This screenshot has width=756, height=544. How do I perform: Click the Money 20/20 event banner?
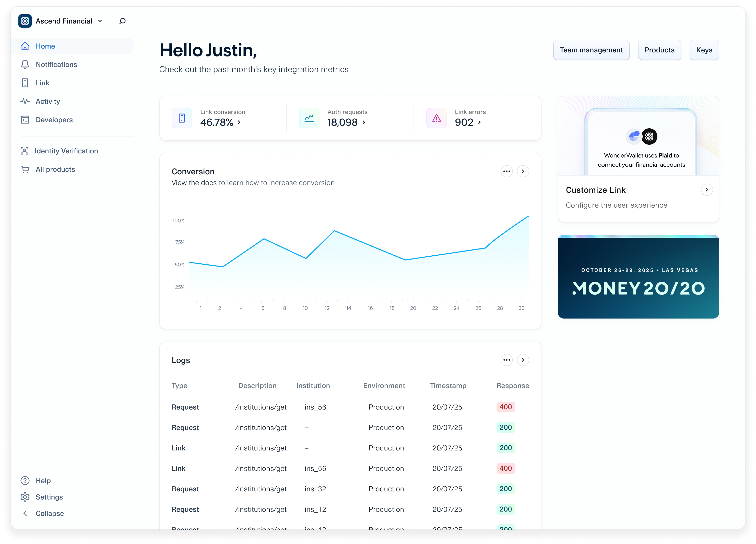(638, 277)
